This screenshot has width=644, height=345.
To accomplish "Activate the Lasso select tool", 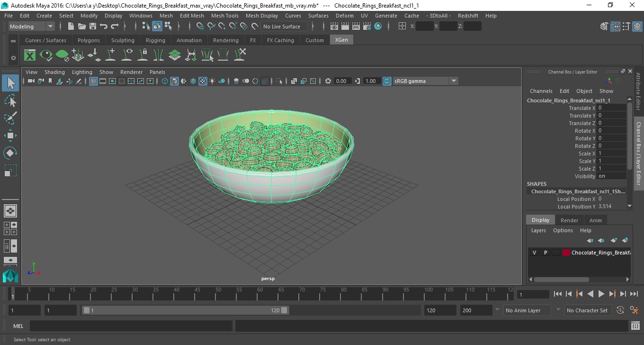I will tap(10, 100).
